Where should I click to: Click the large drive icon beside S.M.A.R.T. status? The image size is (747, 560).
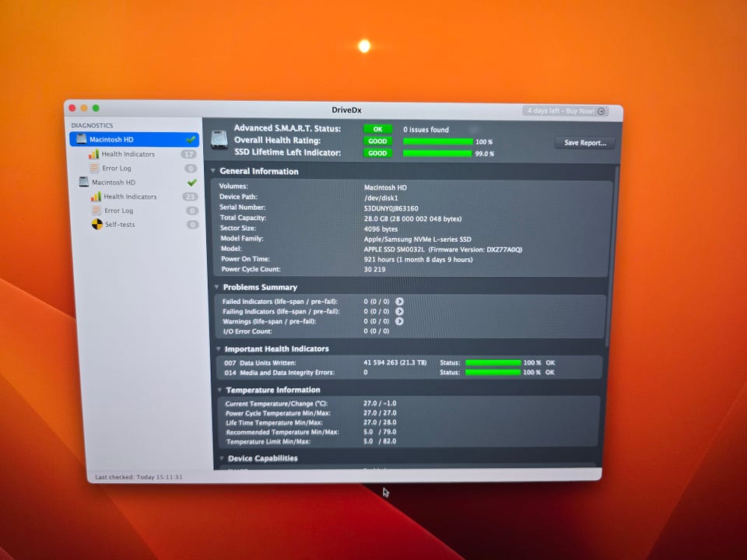pyautogui.click(x=219, y=140)
